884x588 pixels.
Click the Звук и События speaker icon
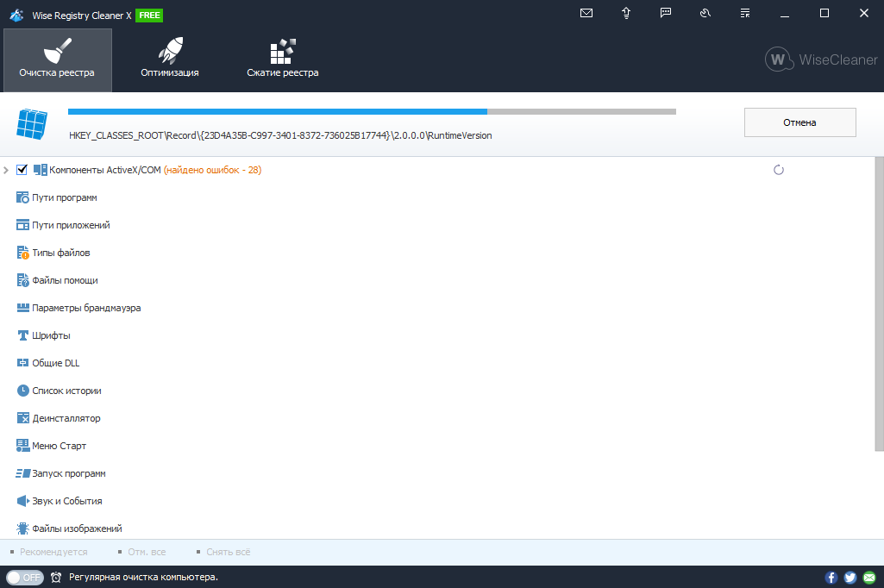22,501
